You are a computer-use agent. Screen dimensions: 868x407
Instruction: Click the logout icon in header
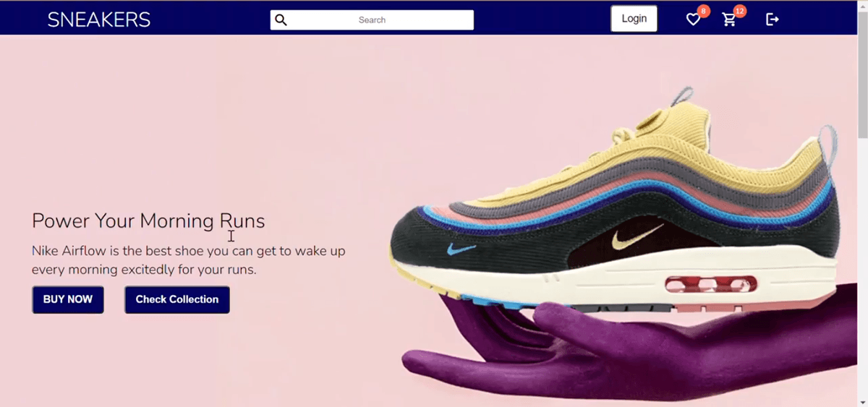pos(773,20)
